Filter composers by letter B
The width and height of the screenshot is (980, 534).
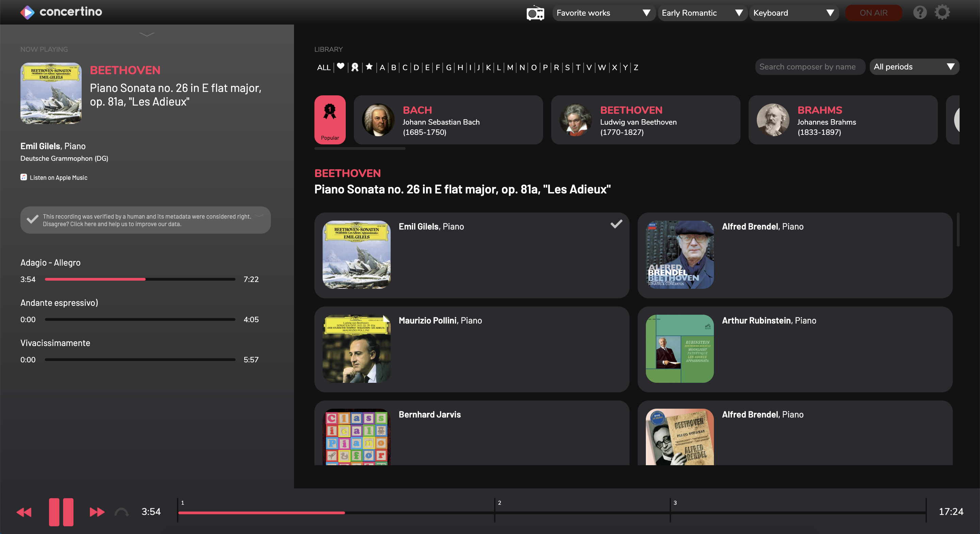[x=394, y=67]
